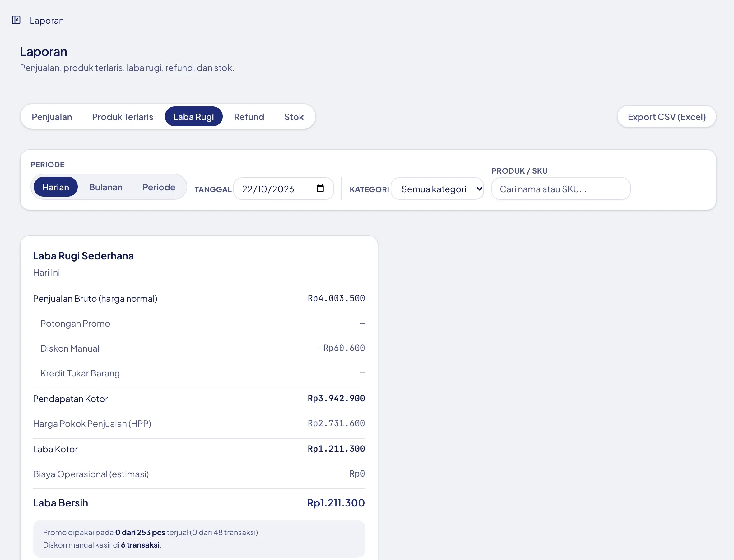734x560 pixels.
Task: Click Pendapatan Kotor value Rp3.942.900
Action: click(336, 398)
